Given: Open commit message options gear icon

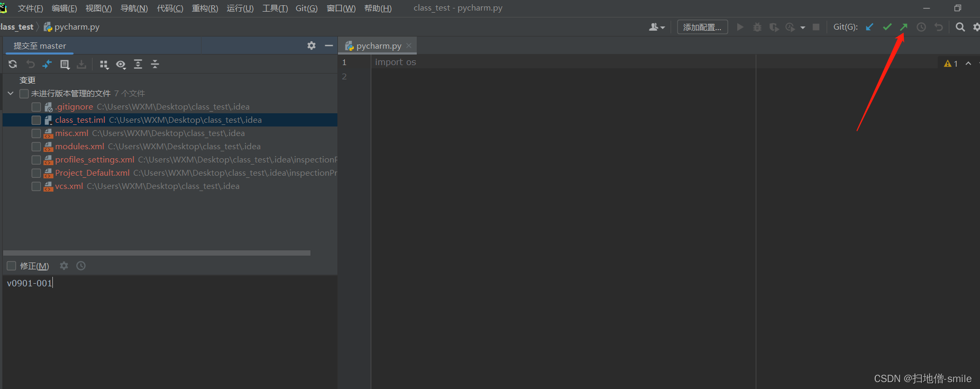Looking at the screenshot, I should coord(64,266).
